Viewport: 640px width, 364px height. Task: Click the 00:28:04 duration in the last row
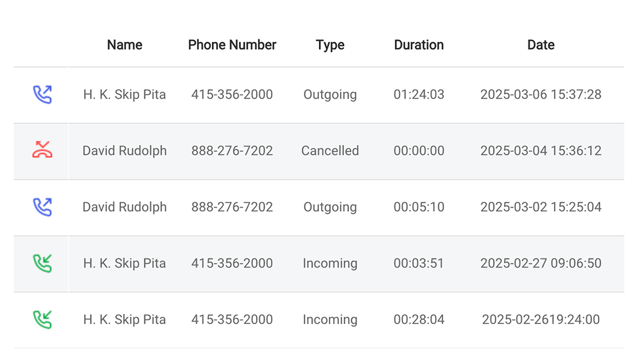419,319
